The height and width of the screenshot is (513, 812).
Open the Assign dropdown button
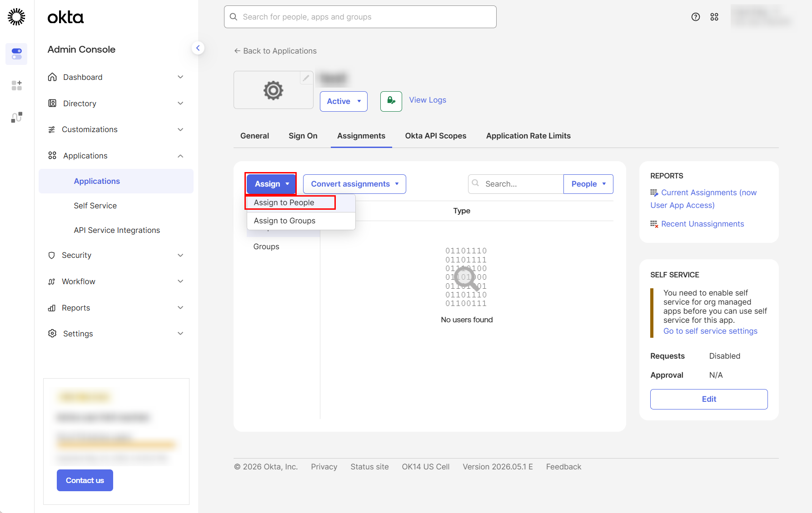coord(271,184)
